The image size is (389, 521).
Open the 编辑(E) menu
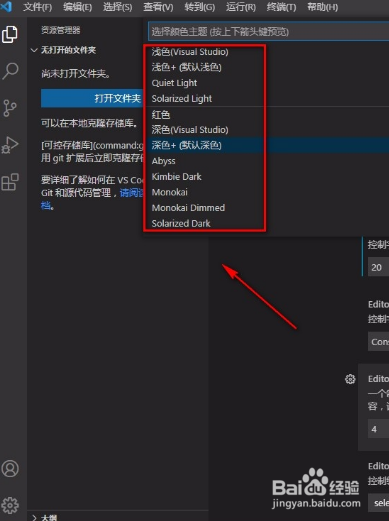point(78,7)
